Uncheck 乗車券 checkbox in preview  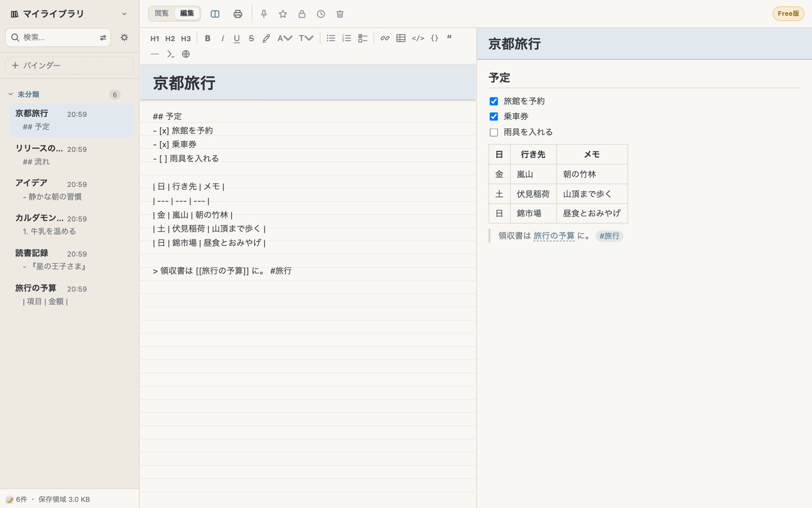[494, 116]
